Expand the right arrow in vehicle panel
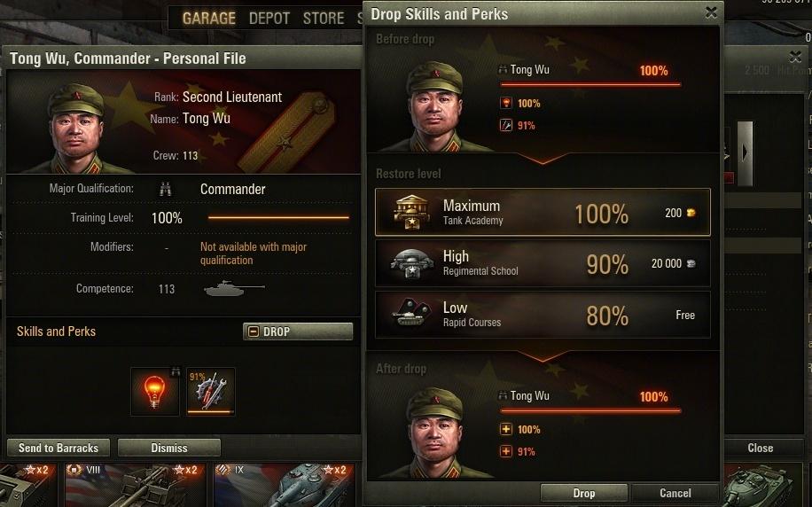 [745, 153]
